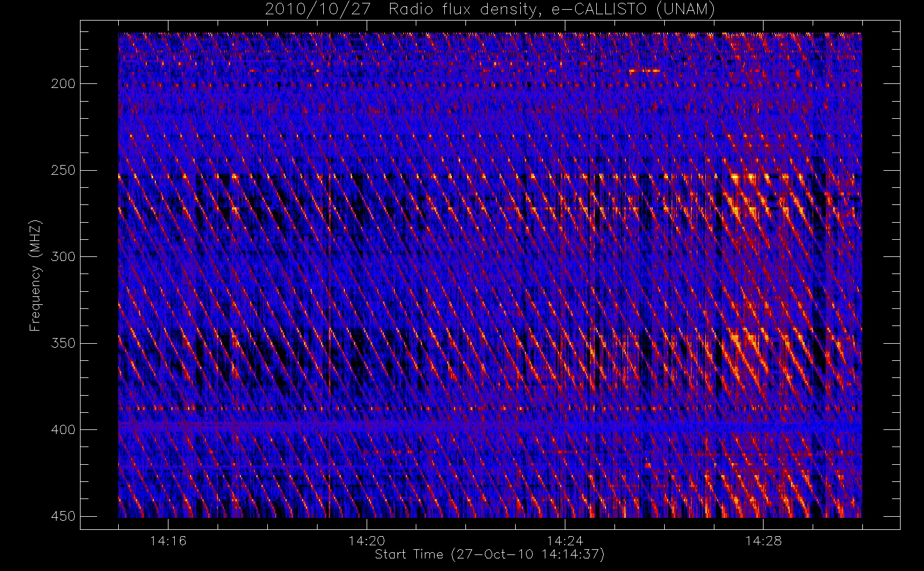Click the 450 frequency tick label
924x571 pixels.
click(x=63, y=516)
